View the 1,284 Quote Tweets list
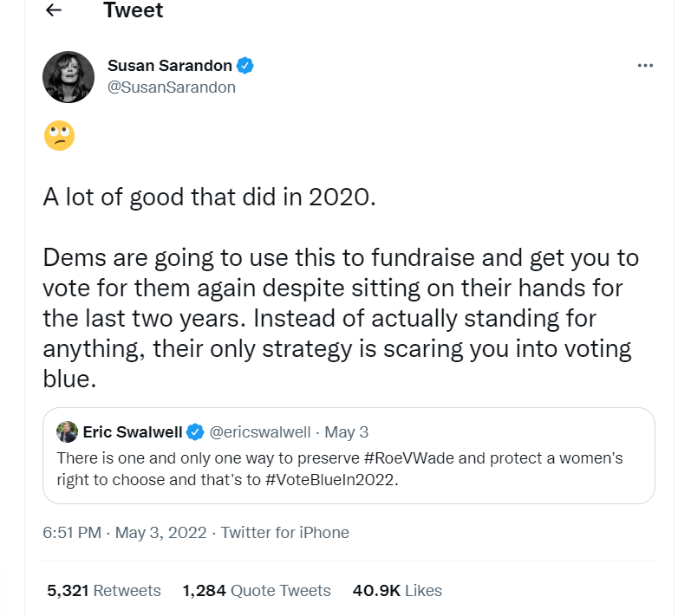Viewport: 691px width, 616px height. (257, 591)
